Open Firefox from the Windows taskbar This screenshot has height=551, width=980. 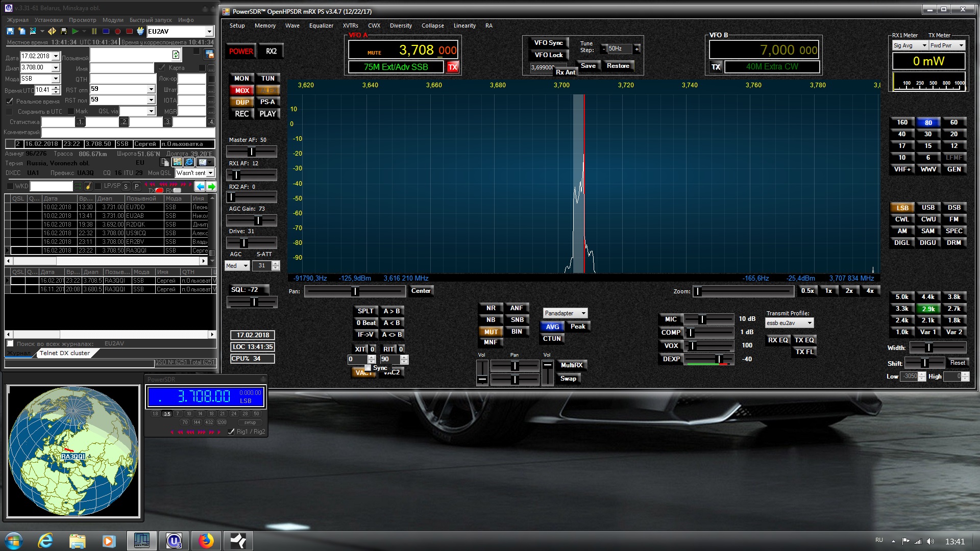[x=206, y=540]
